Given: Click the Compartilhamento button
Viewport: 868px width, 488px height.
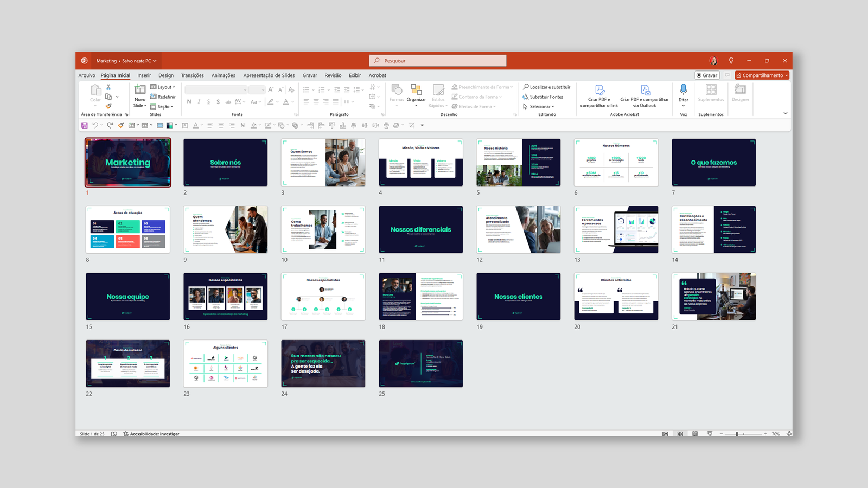Looking at the screenshot, I should click(x=762, y=75).
